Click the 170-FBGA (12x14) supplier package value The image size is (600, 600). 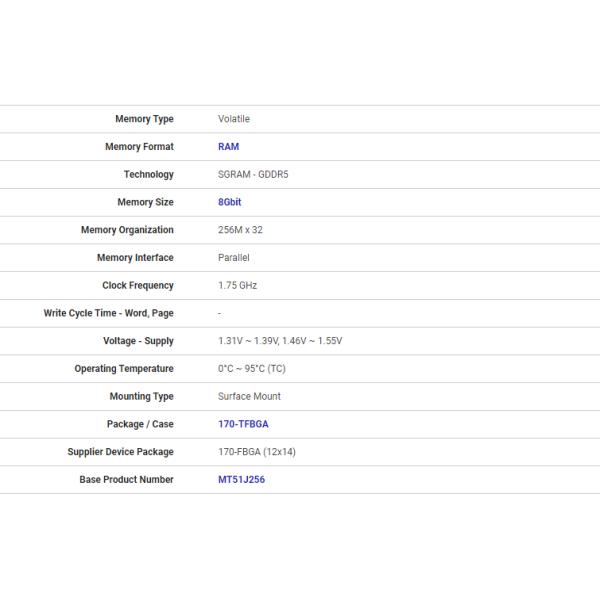click(257, 452)
